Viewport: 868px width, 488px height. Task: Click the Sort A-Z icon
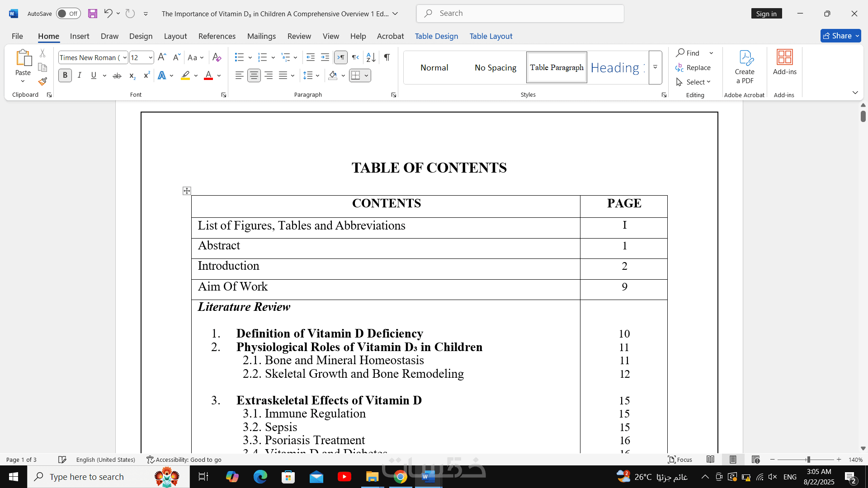pos(371,57)
